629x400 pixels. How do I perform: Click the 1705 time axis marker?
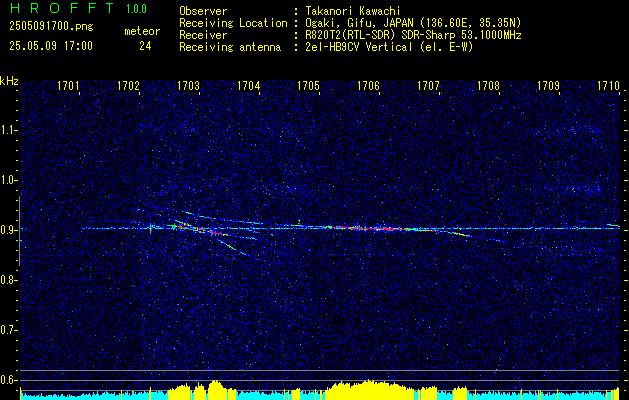(308, 86)
